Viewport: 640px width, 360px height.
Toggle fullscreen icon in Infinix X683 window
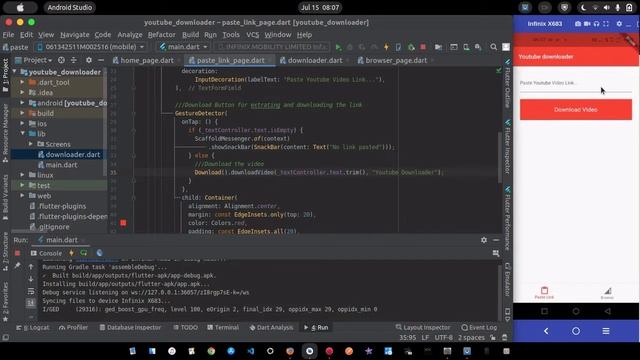tap(606, 24)
